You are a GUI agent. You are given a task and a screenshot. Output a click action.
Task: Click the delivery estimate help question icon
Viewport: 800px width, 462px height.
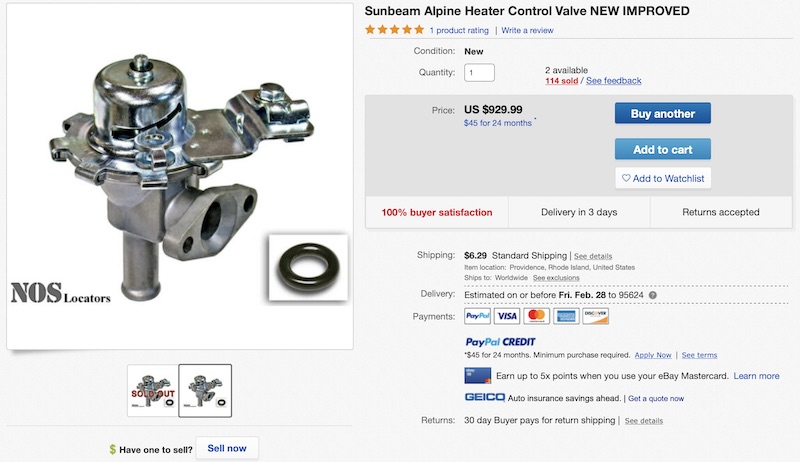click(653, 295)
